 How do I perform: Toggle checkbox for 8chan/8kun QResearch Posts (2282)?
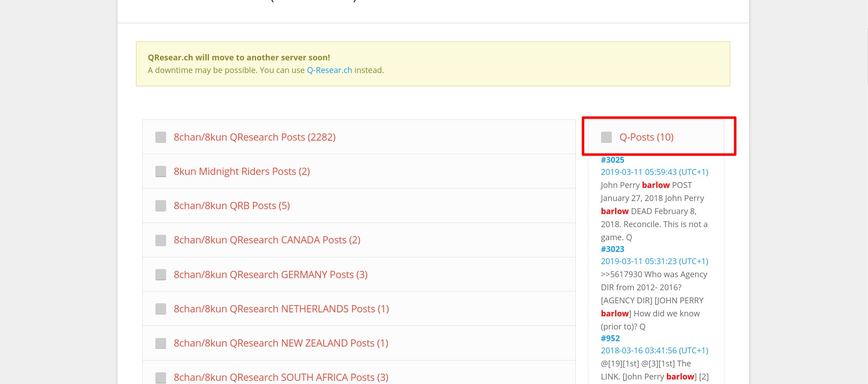[x=161, y=137]
